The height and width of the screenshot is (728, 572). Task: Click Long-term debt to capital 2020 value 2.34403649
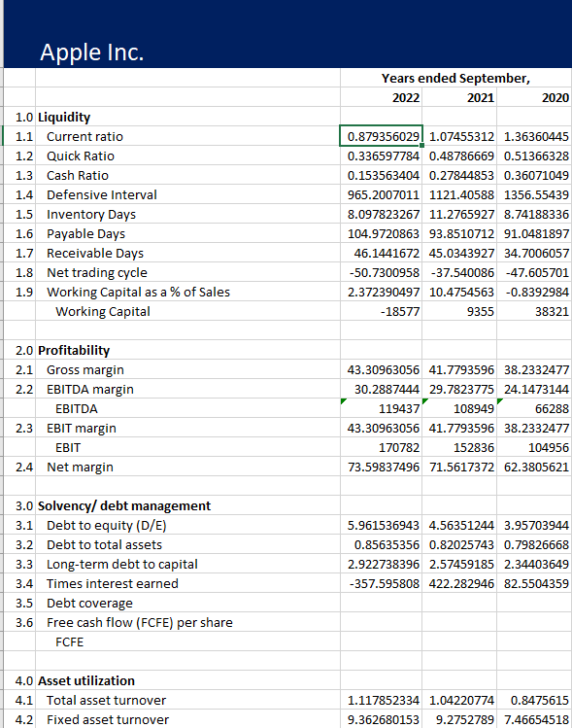pyautogui.click(x=536, y=565)
